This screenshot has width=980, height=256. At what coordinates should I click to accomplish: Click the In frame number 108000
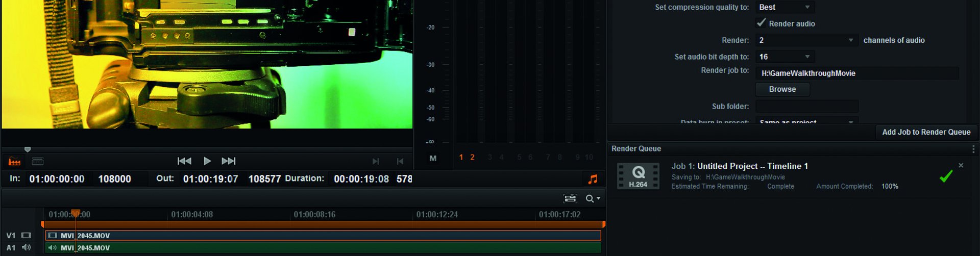click(x=114, y=179)
